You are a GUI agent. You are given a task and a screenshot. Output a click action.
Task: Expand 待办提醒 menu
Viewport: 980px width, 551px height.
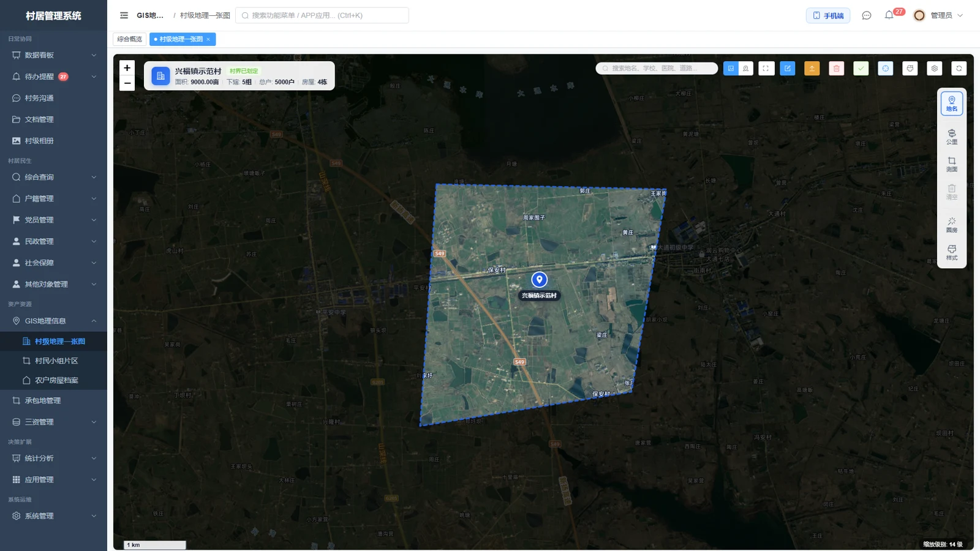pos(54,77)
